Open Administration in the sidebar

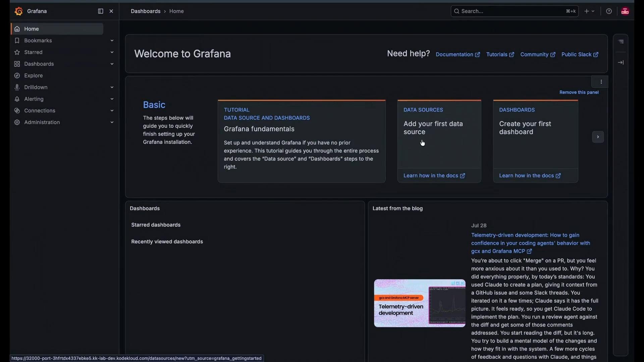42,123
